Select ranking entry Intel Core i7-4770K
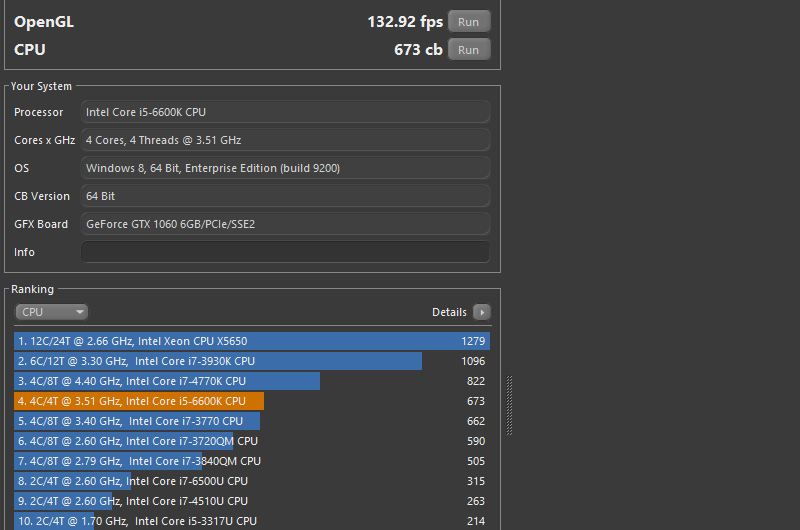800x530 pixels. pyautogui.click(x=252, y=381)
